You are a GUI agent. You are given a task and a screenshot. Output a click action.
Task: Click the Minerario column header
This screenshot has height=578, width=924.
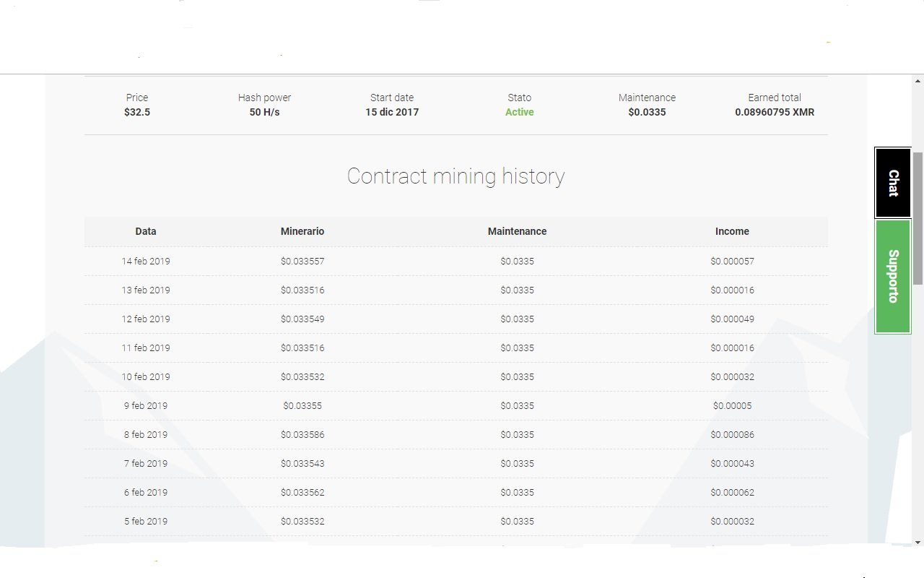coord(302,231)
